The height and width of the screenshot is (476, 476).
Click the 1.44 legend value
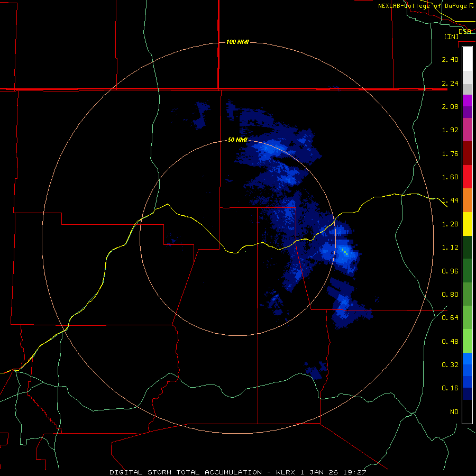pos(450,200)
